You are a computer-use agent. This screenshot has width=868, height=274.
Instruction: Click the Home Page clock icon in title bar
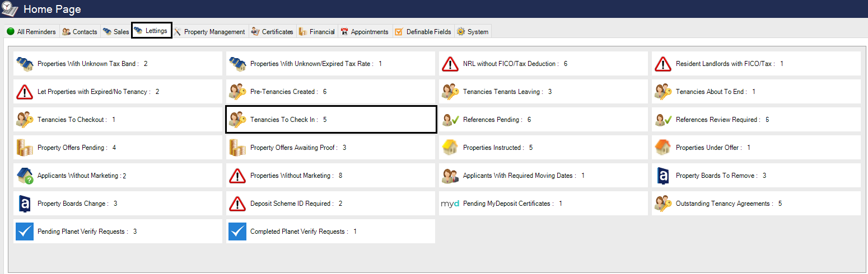coord(10,9)
